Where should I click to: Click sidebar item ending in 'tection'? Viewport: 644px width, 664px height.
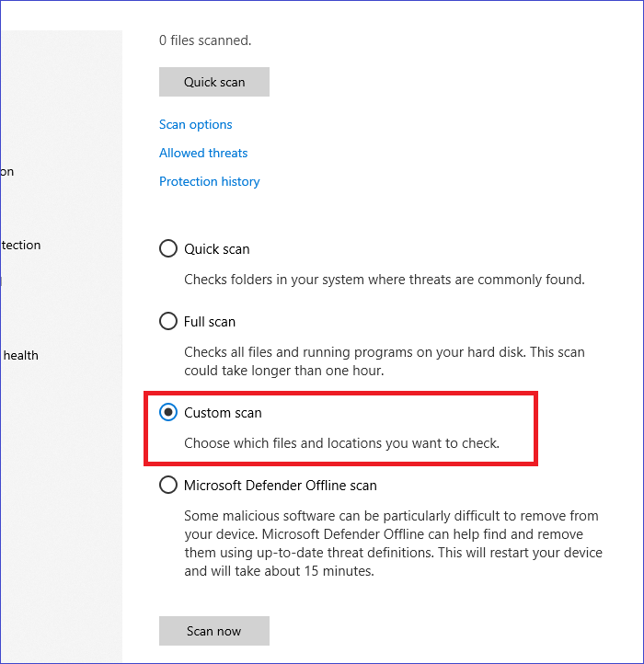(20, 245)
